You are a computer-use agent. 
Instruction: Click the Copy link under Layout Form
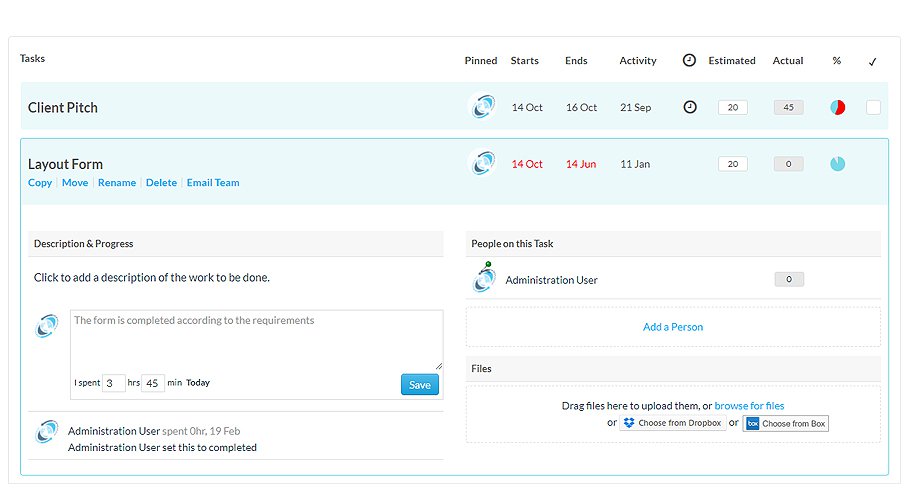pyautogui.click(x=40, y=183)
